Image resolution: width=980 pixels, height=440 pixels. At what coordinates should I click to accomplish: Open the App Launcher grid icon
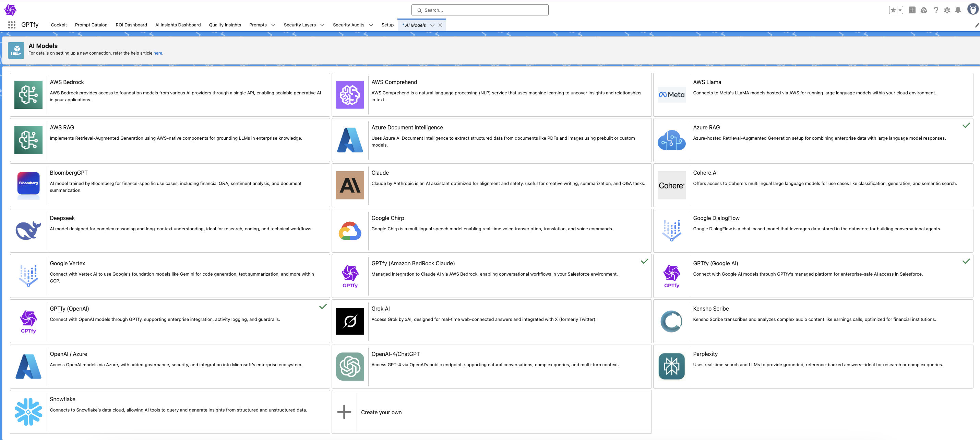click(12, 25)
